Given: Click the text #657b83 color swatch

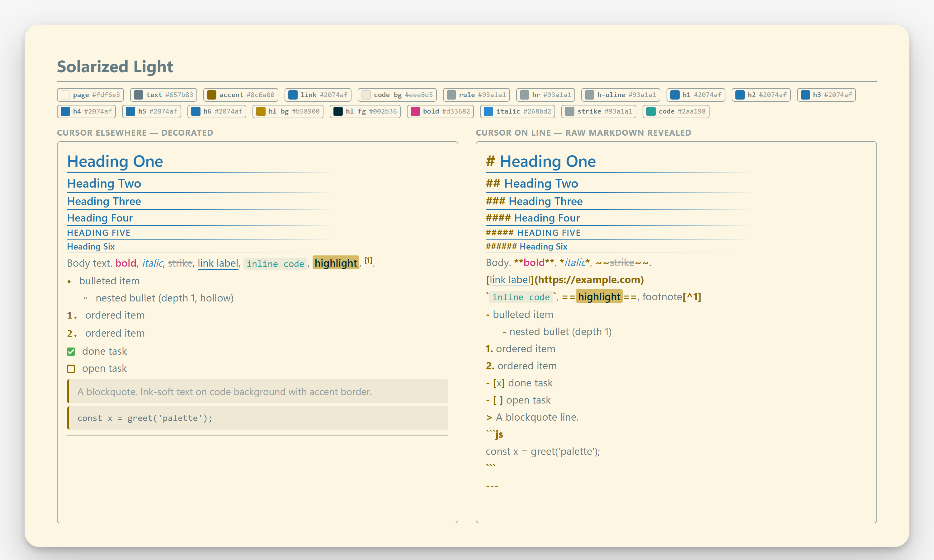Looking at the screenshot, I should click(163, 95).
